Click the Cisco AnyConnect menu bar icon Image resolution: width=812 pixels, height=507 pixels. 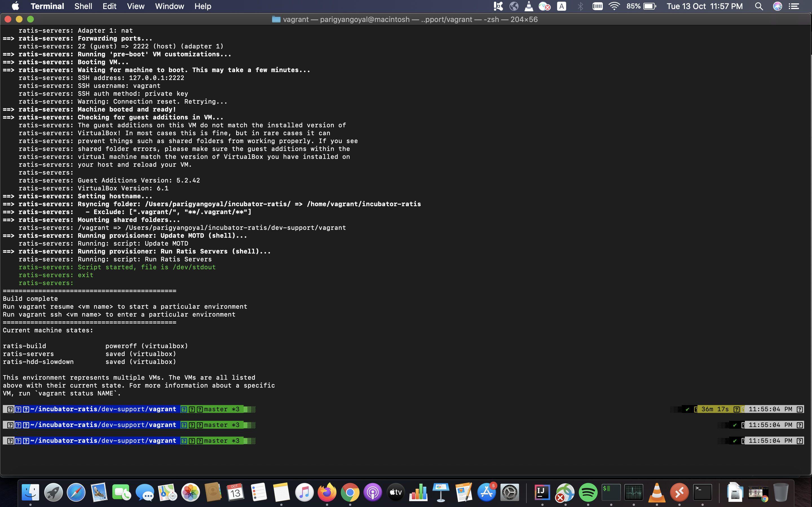click(545, 6)
